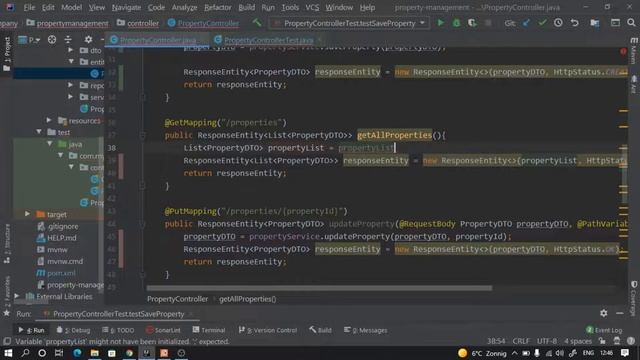Viewport: 640px width, 360px height.
Task: Open the Run tool window button
Action: coord(32,330)
